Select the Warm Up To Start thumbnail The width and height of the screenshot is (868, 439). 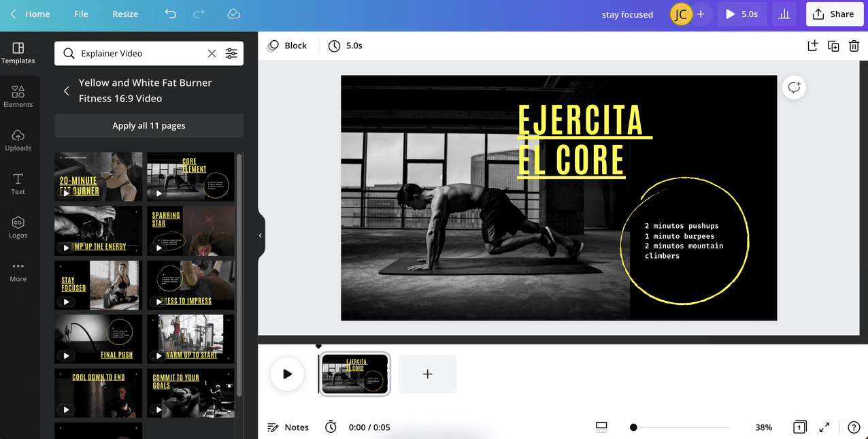pos(190,339)
